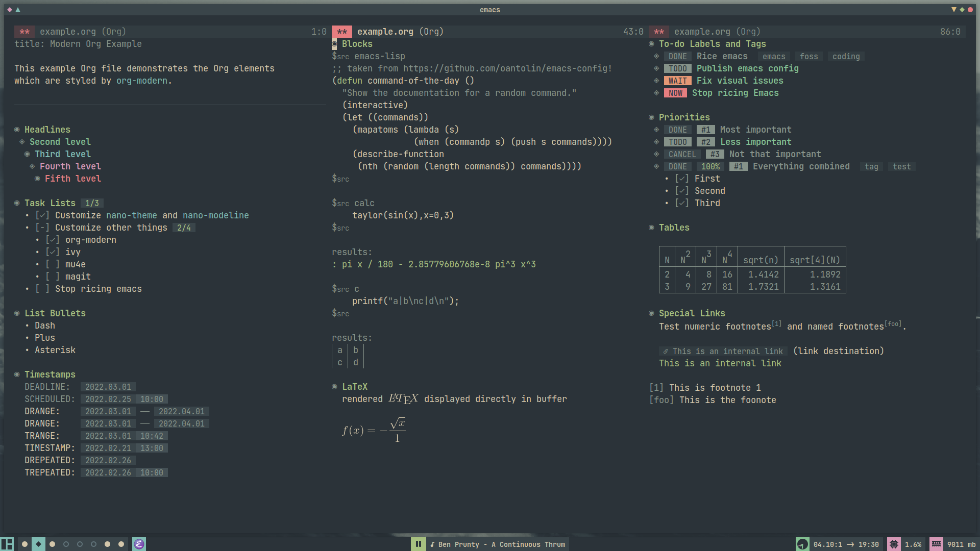Click the 'foss' tag on Rice emacs
Viewport: 980px width, 551px height.
point(809,57)
